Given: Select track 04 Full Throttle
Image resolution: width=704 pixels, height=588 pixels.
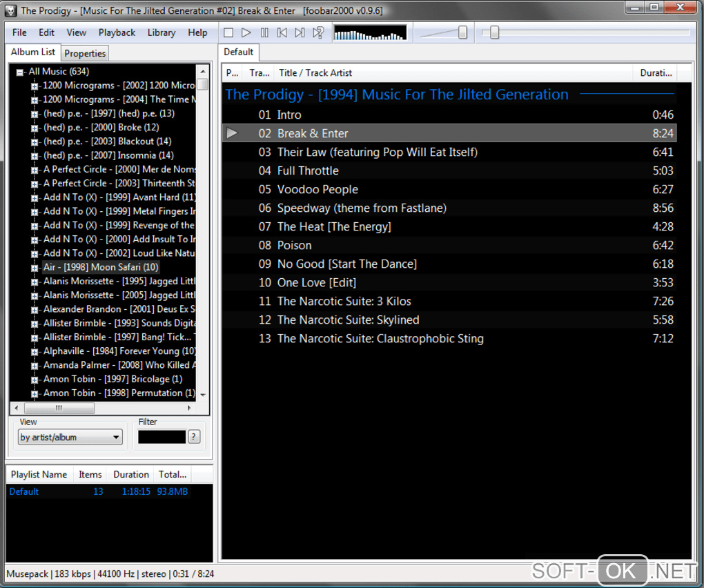Looking at the screenshot, I should pos(449,170).
